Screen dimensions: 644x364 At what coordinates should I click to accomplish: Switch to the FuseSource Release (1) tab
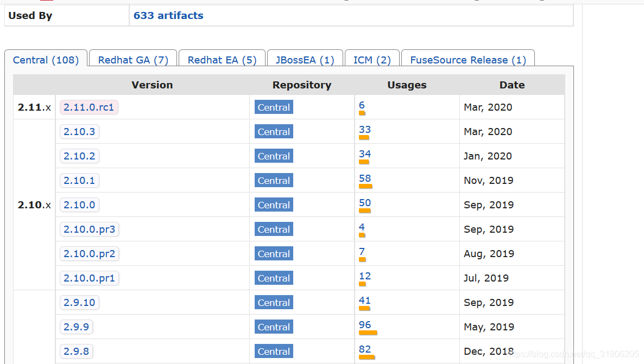(x=468, y=60)
